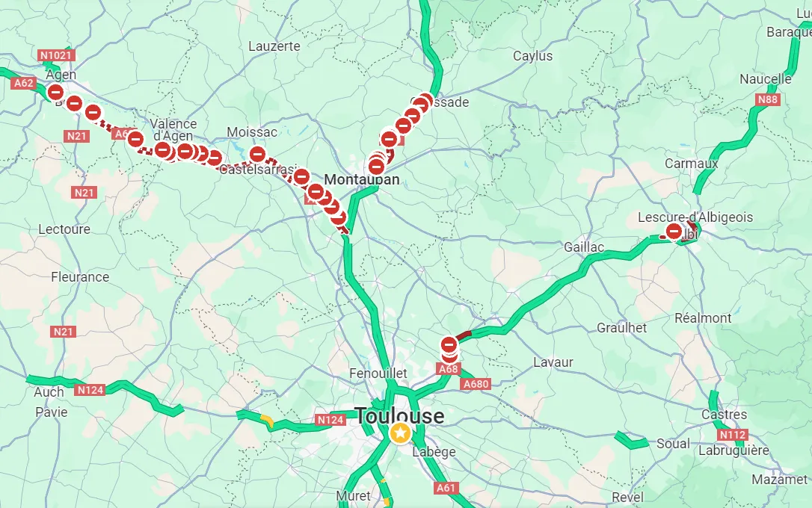812x508 pixels.
Task: Click the yellow star marker at Toulouse
Action: click(x=400, y=433)
